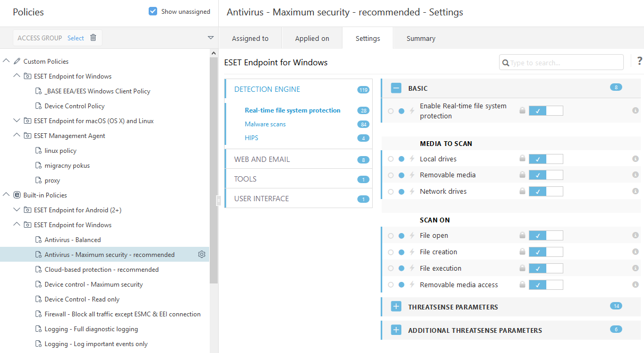Click info icon for Local drives row
This screenshot has height=353, width=644.
[x=635, y=159]
